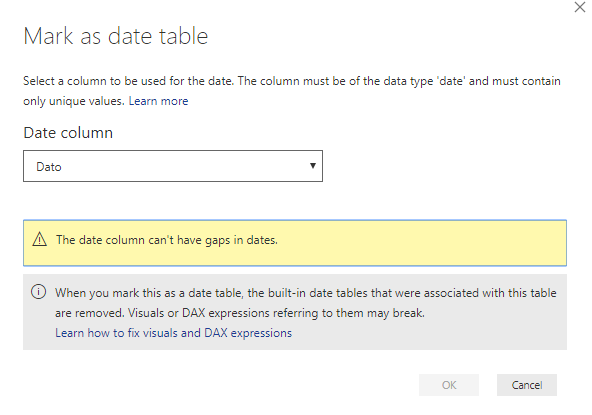Click the greyed-out OK button
Screen dimensions: 592x415
click(449, 385)
